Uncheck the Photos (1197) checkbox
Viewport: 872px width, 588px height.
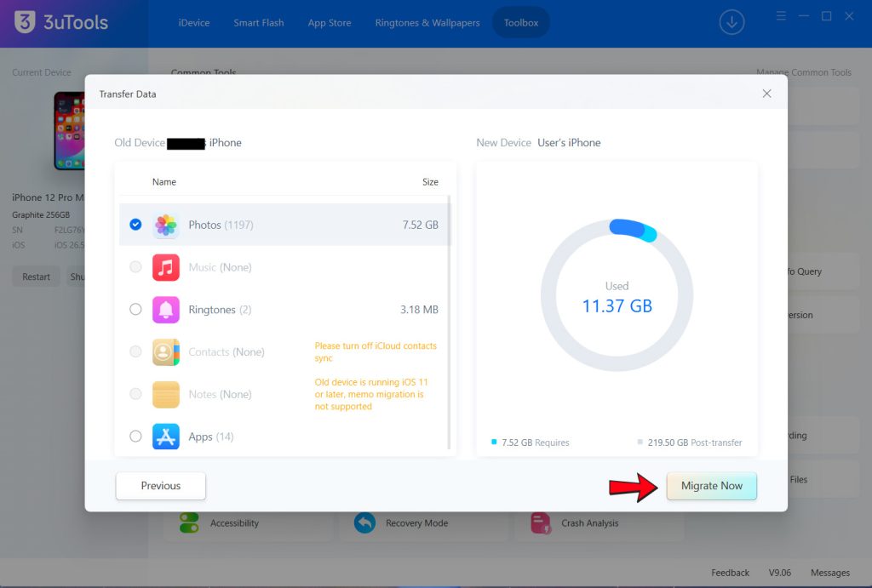pyautogui.click(x=135, y=225)
